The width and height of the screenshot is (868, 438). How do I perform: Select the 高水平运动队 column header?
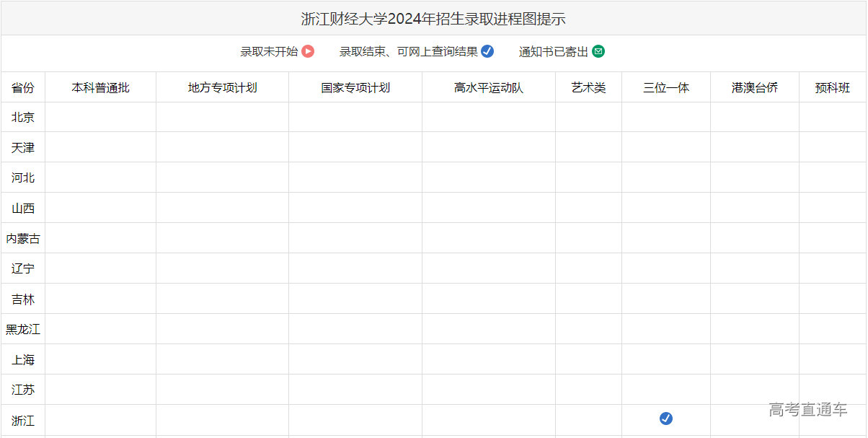tap(489, 87)
